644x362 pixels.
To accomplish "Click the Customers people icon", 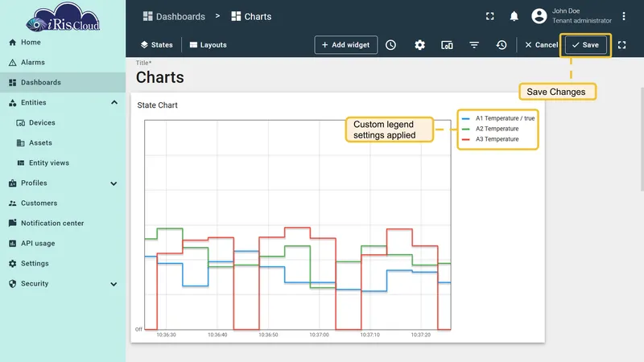I will coord(13,204).
